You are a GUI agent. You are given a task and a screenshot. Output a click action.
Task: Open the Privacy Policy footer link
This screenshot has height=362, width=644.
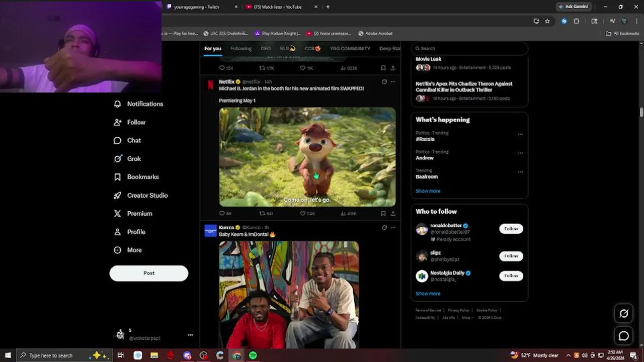click(x=458, y=310)
